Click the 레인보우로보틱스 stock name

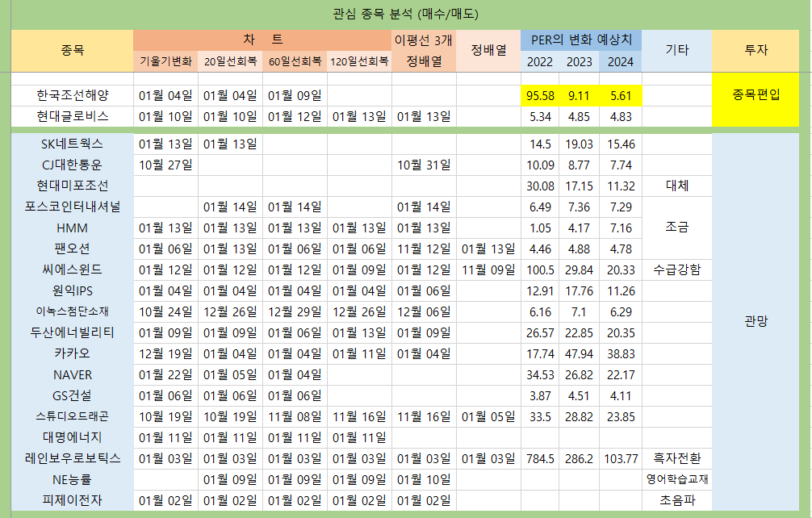[73, 458]
